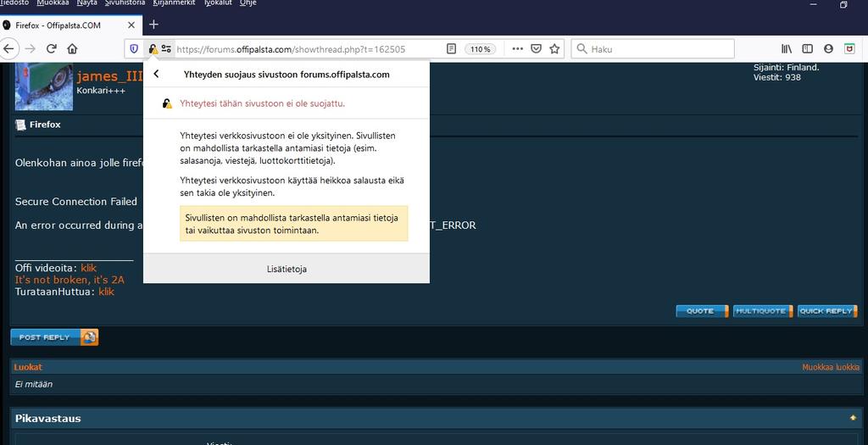This screenshot has height=445, width=868.
Task: Save the page to Pocket
Action: [536, 48]
